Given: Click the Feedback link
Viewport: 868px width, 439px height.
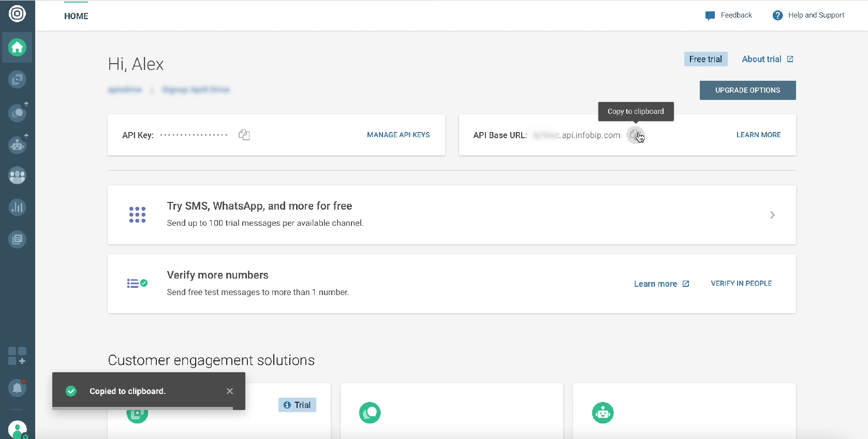Looking at the screenshot, I should click(x=728, y=16).
